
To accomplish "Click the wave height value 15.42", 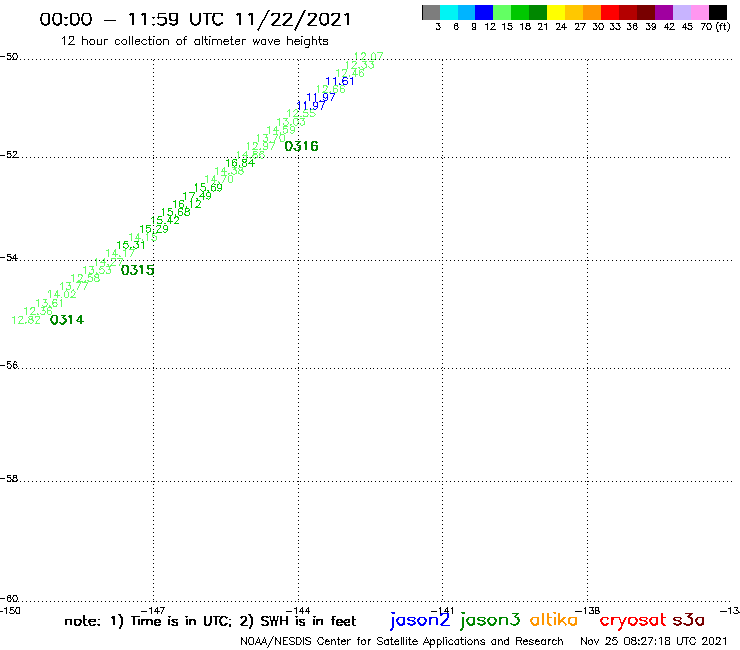I will 165,220.
